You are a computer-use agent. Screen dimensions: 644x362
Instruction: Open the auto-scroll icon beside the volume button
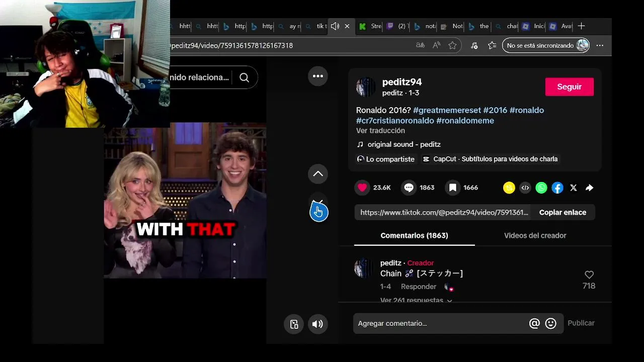coord(294,324)
